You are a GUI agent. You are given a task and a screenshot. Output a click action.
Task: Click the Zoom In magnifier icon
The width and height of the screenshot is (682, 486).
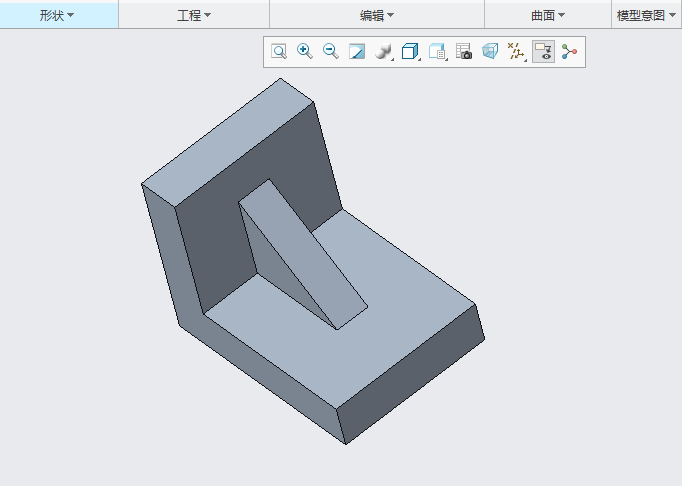305,52
